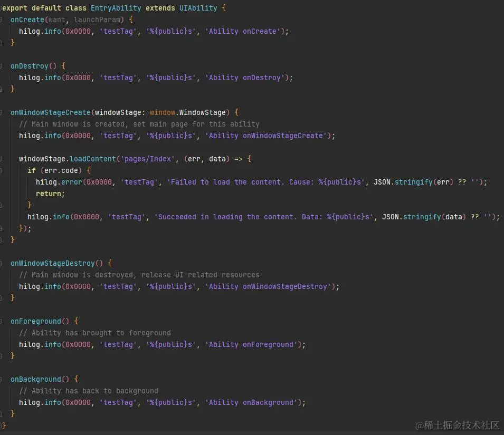Click the 'Ability has brought to foreground' comment
This screenshot has height=435, width=504.
95,333
